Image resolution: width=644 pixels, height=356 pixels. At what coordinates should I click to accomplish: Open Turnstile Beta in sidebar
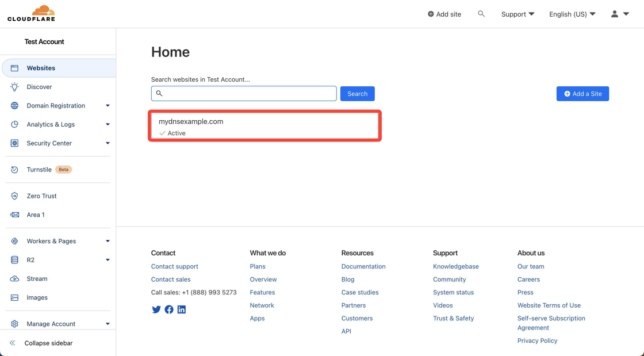[49, 170]
